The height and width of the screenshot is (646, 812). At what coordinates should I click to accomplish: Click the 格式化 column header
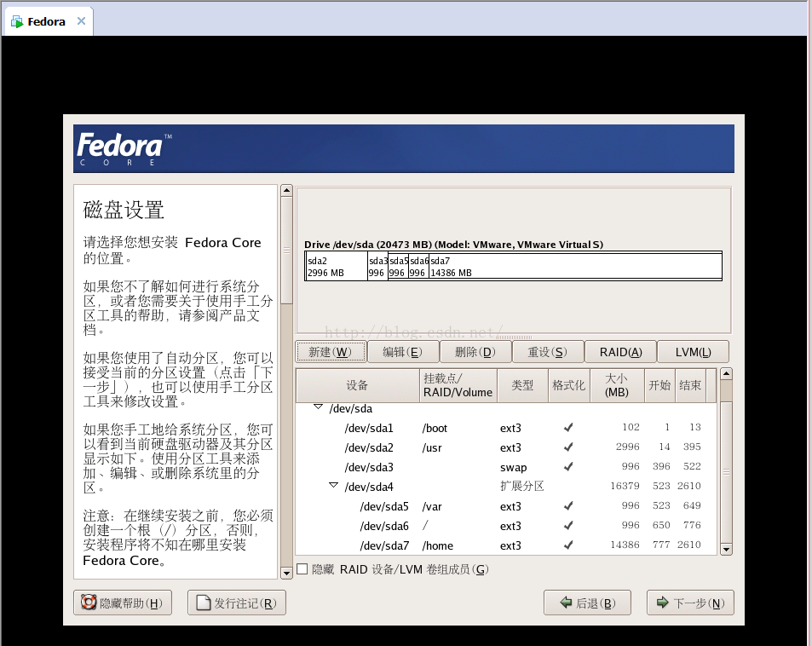point(569,385)
